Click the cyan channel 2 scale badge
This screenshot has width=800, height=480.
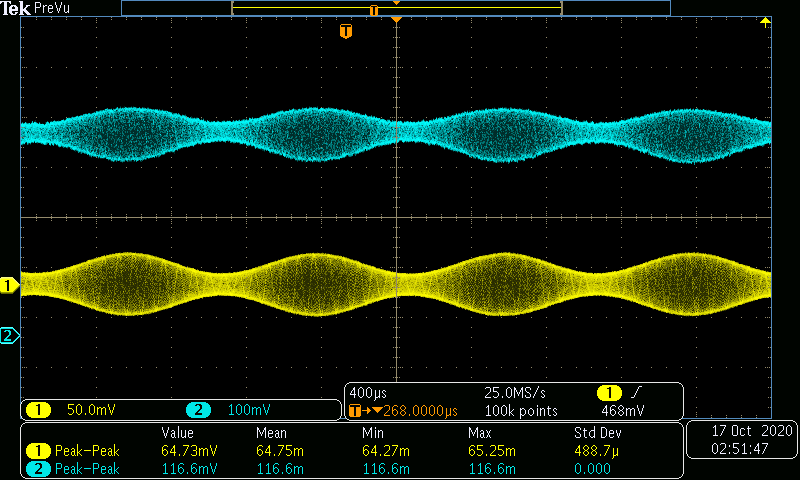coord(198,410)
